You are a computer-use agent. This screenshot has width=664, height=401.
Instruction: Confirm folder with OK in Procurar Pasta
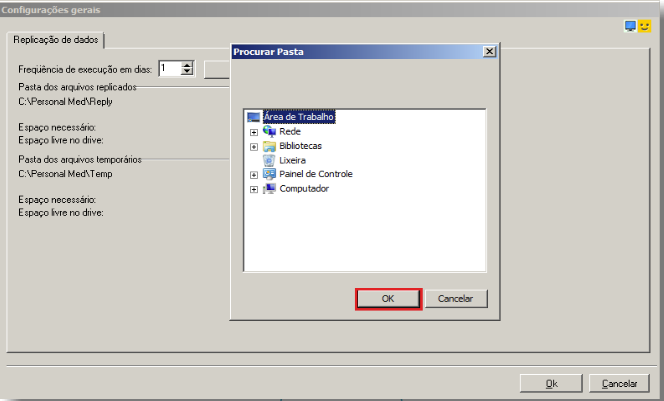click(388, 299)
